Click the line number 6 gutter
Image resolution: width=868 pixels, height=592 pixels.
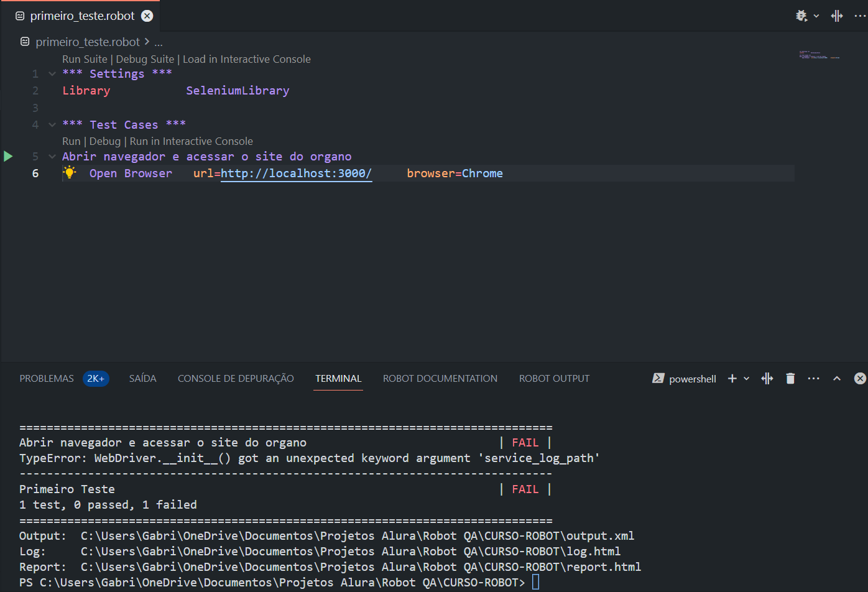(x=35, y=173)
